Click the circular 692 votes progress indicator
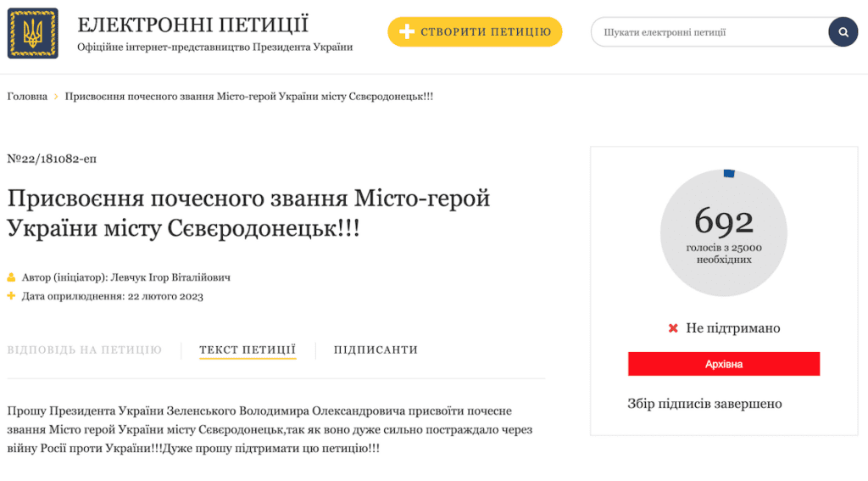 [x=723, y=232]
